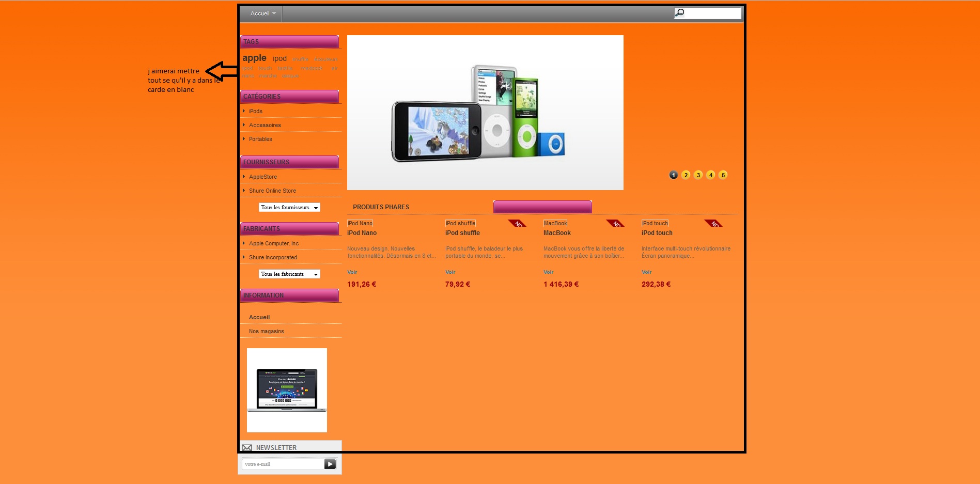Click the new-product ribbon on MacBook
This screenshot has height=484, width=980.
(x=615, y=223)
